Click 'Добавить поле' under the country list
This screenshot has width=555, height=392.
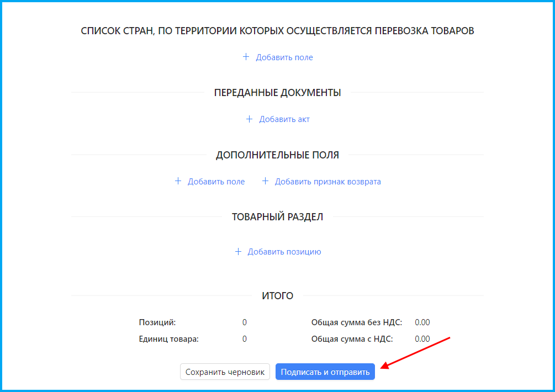[278, 57]
